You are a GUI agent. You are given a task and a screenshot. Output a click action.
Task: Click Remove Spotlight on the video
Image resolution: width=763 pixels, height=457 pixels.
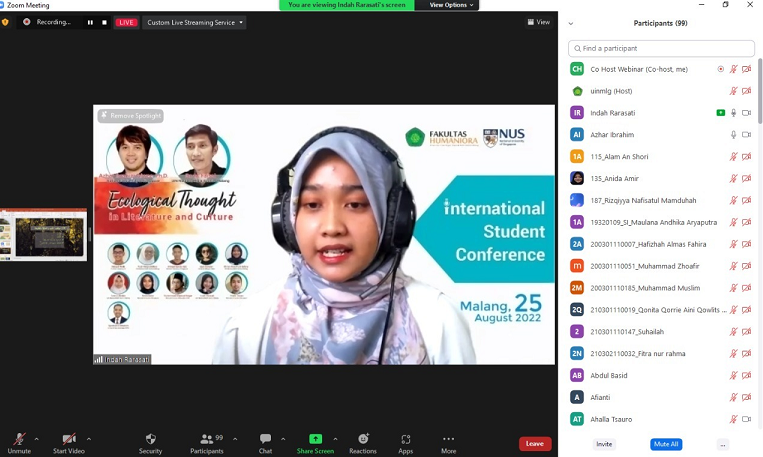pyautogui.click(x=131, y=116)
